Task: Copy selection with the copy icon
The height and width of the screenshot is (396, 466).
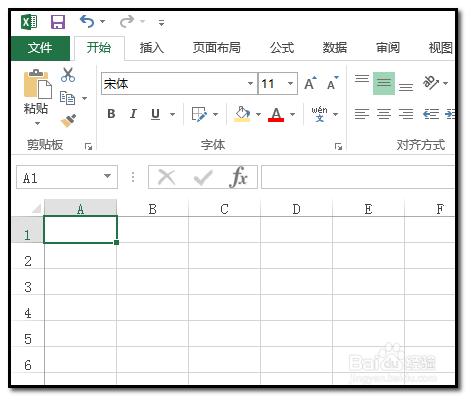Action: (x=67, y=98)
